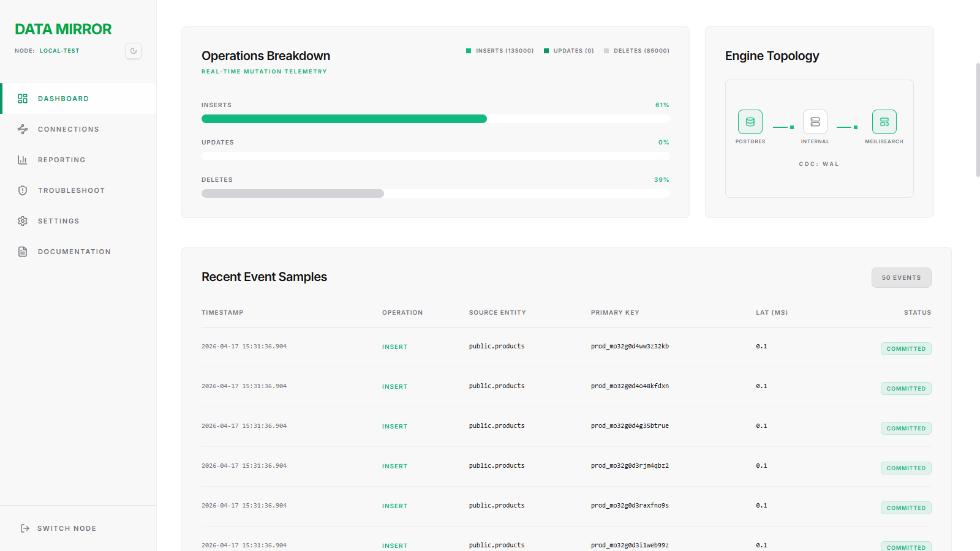The width and height of the screenshot is (980, 551).
Task: Click the Source Entity column header
Action: pyautogui.click(x=497, y=313)
